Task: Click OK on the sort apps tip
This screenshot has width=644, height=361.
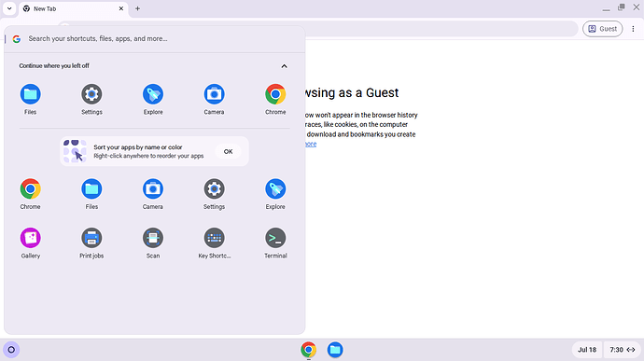Action: click(229, 151)
